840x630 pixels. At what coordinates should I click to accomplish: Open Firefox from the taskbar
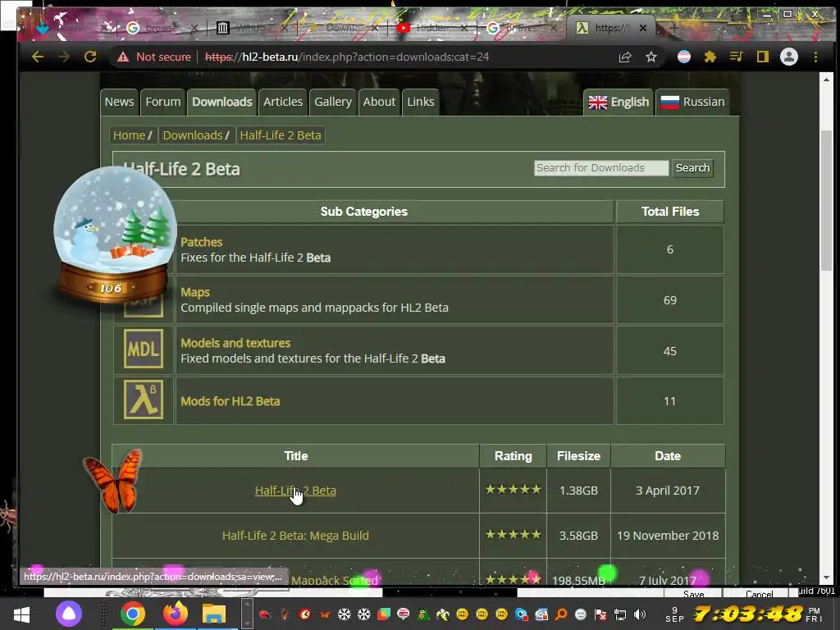click(x=176, y=614)
